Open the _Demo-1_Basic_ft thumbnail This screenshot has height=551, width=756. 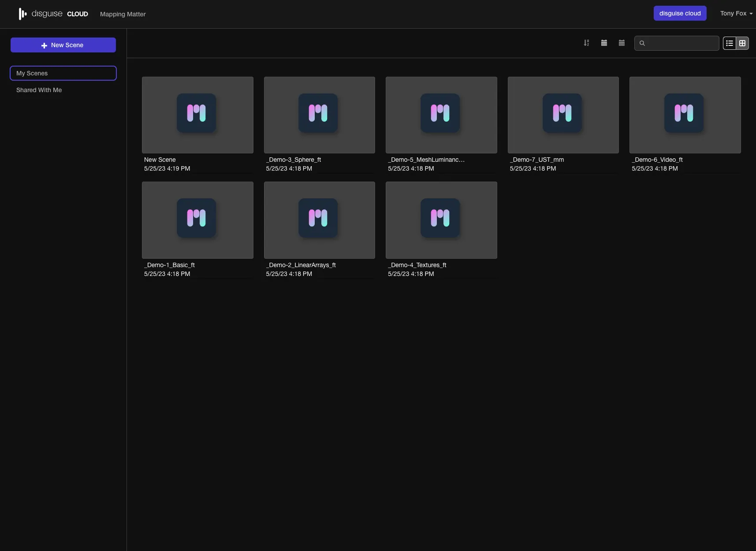[197, 220]
